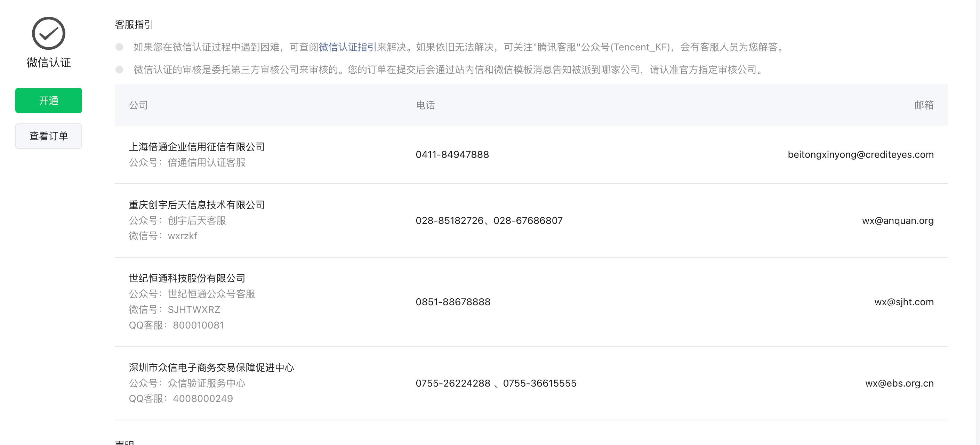
Task: Click the green 开通 button
Action: [49, 100]
